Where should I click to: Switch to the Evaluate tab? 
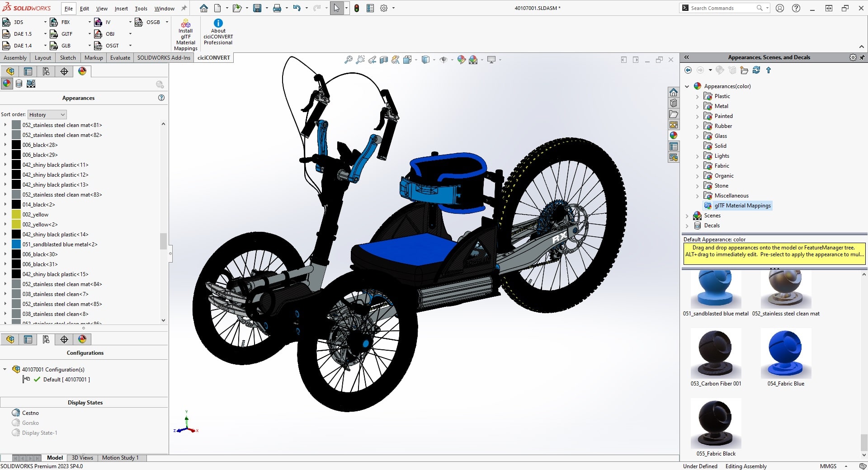click(x=120, y=58)
